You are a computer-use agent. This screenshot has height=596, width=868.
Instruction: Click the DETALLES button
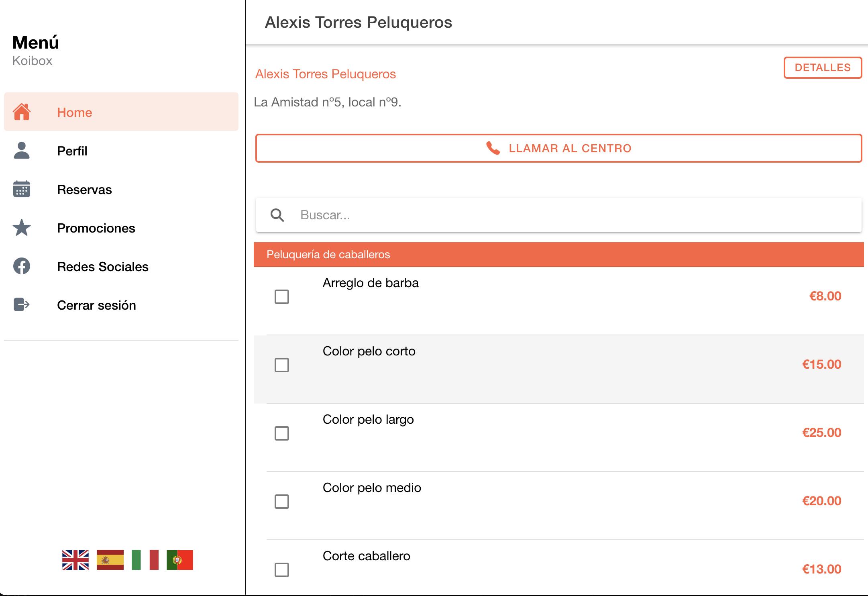click(823, 67)
